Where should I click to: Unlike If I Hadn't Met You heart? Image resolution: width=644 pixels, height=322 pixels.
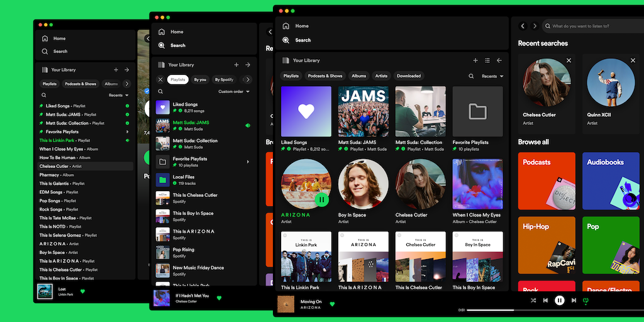[219, 298]
